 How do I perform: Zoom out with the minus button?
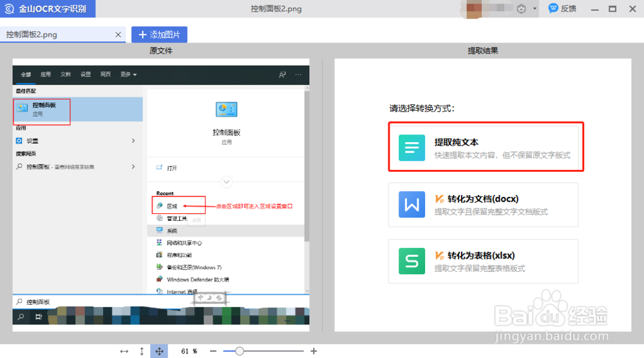click(213, 351)
